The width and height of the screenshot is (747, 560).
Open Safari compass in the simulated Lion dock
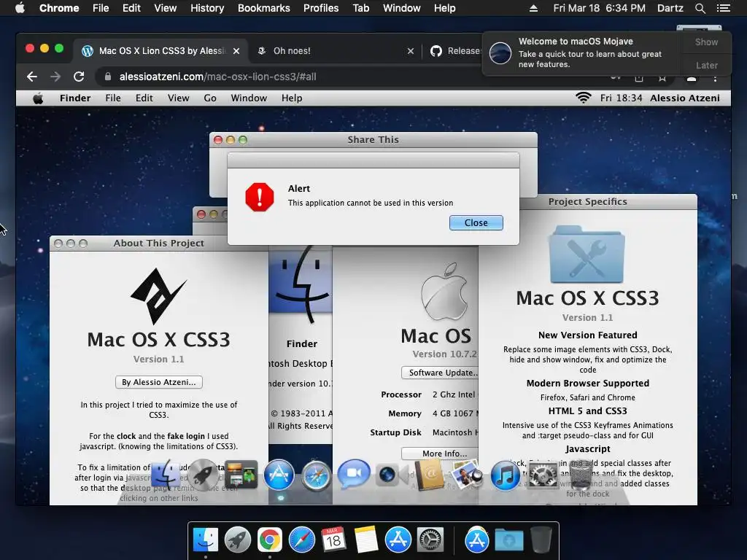(316, 475)
